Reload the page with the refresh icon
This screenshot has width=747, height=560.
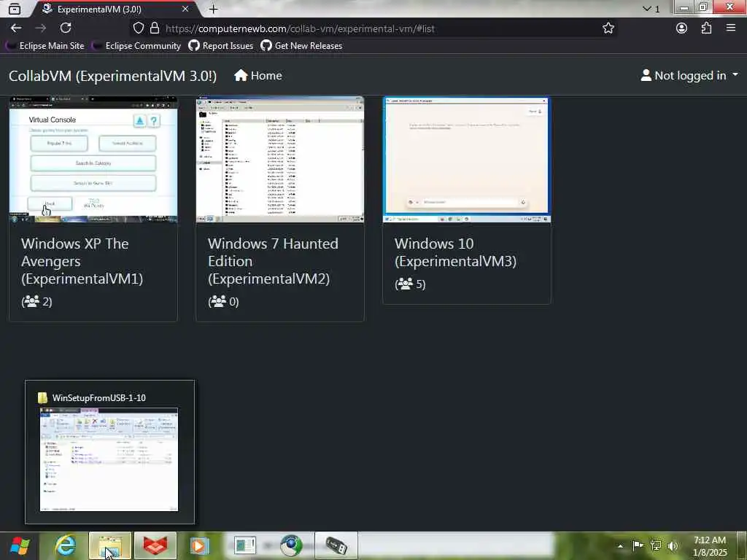[66, 28]
